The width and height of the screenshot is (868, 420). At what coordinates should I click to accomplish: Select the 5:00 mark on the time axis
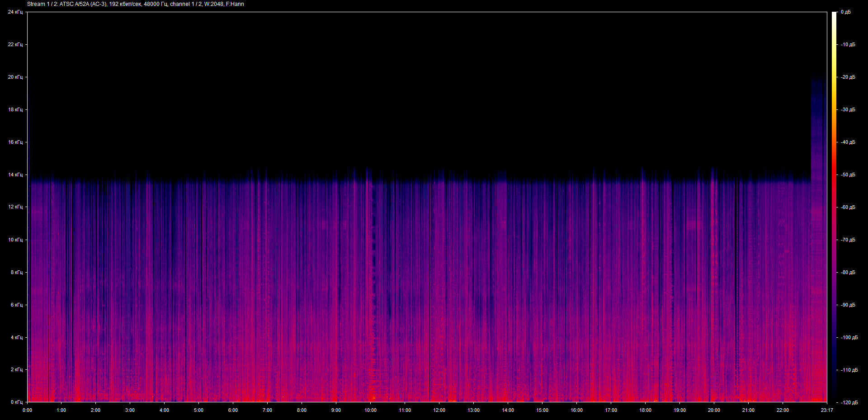[x=198, y=410]
